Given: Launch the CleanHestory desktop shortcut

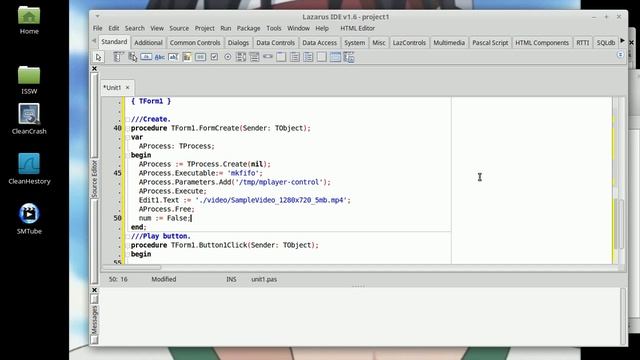Looking at the screenshot, I should (29, 169).
